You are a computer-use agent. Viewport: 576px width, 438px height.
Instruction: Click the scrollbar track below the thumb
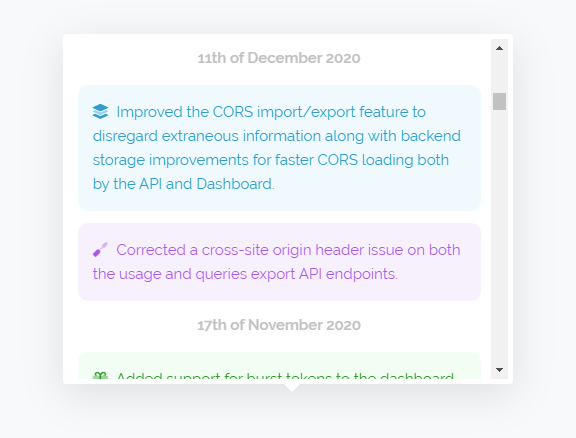tap(499, 235)
